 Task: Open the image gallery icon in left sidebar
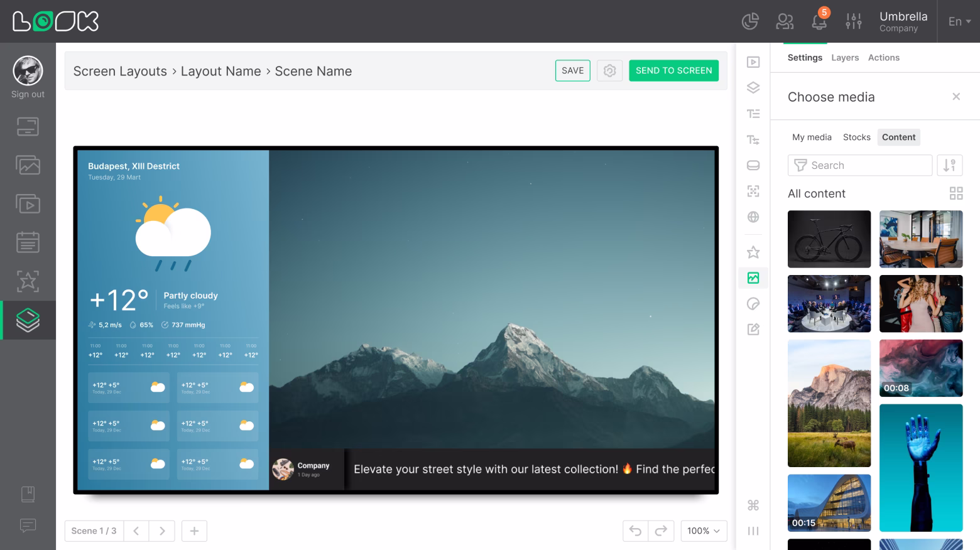[x=28, y=165]
